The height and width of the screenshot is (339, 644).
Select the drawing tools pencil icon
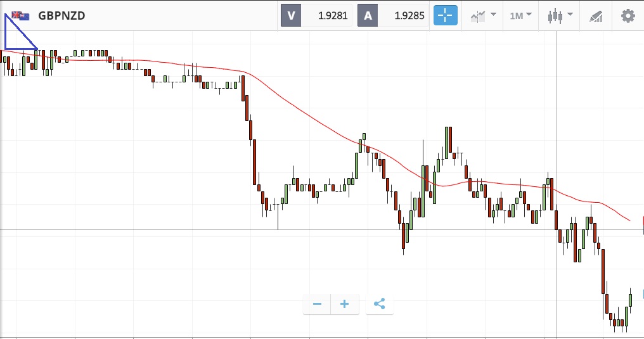[x=596, y=16]
